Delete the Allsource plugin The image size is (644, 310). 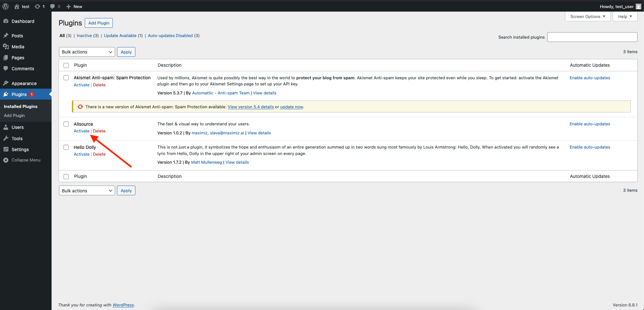point(99,131)
